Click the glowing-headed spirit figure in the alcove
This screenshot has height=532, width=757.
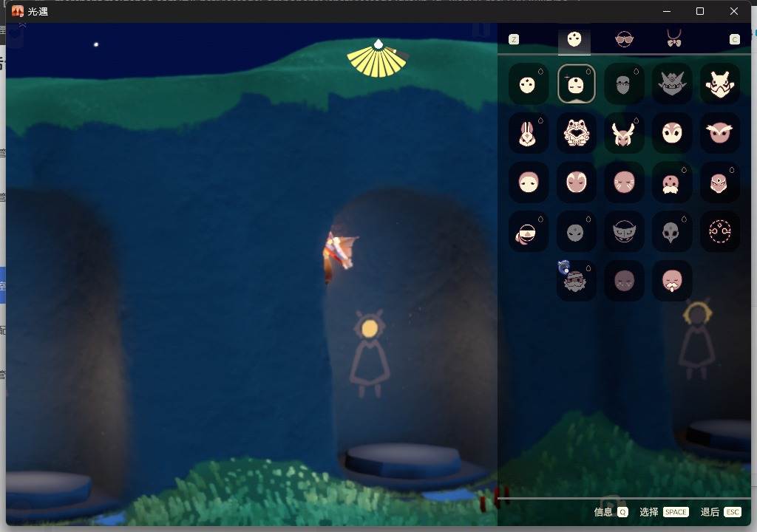[370, 353]
